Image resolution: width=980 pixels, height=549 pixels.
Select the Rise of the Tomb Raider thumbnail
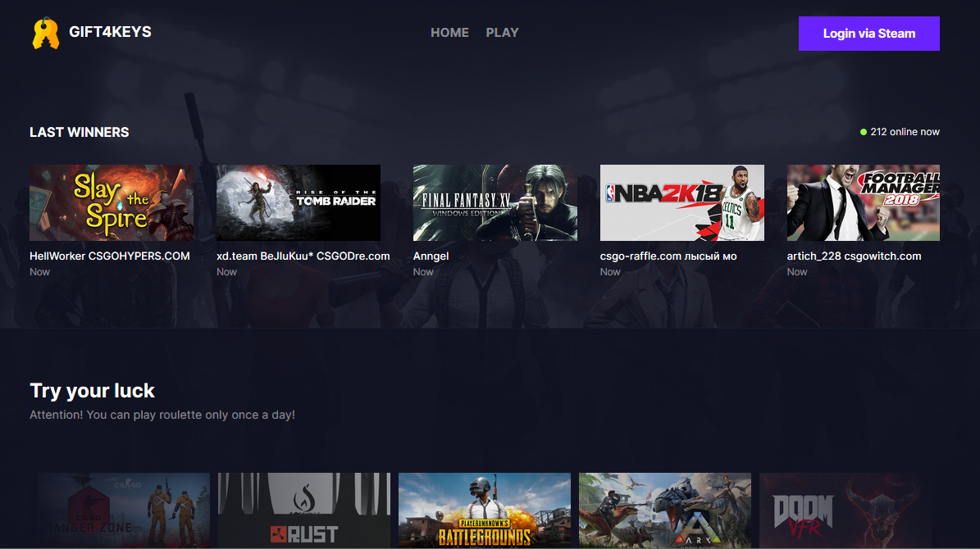(x=299, y=203)
